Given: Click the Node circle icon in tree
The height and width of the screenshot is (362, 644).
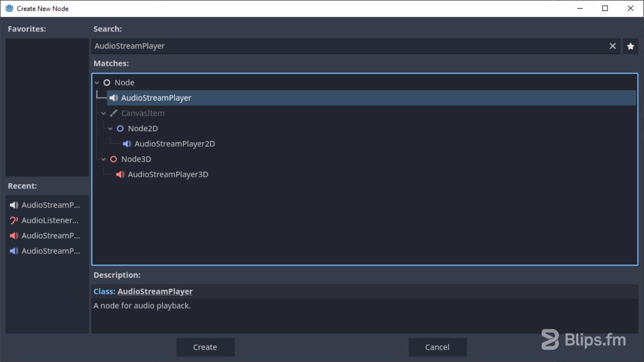Looking at the screenshot, I should (x=107, y=83).
